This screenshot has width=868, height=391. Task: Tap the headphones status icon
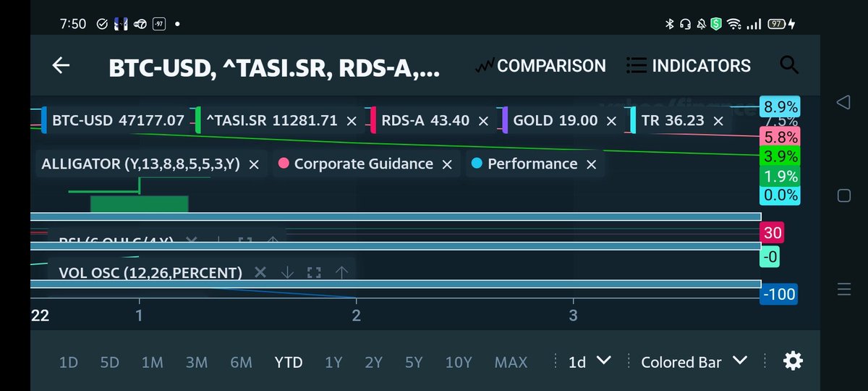(685, 24)
